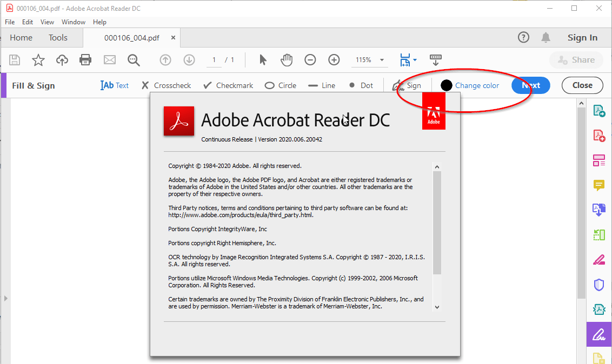Switch to the Home tab
Screen dimensions: 612x364
click(21, 38)
